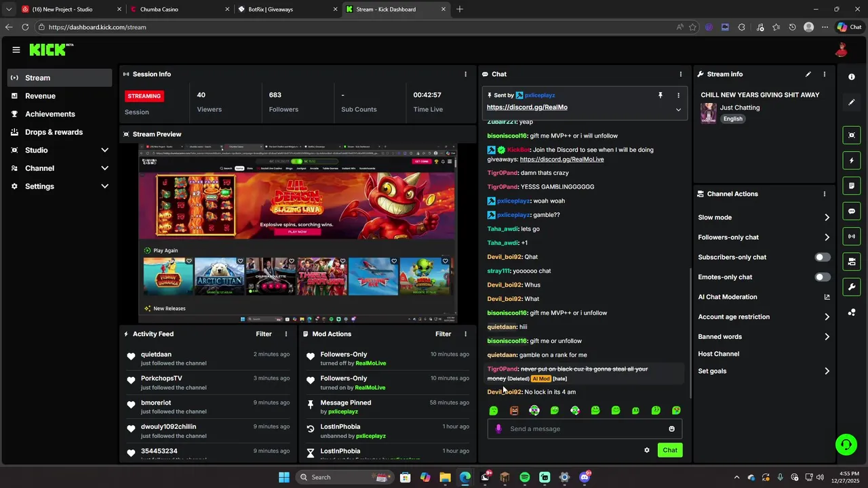
Task: Click the lightning bolt icon in the right rail
Action: [852, 161]
